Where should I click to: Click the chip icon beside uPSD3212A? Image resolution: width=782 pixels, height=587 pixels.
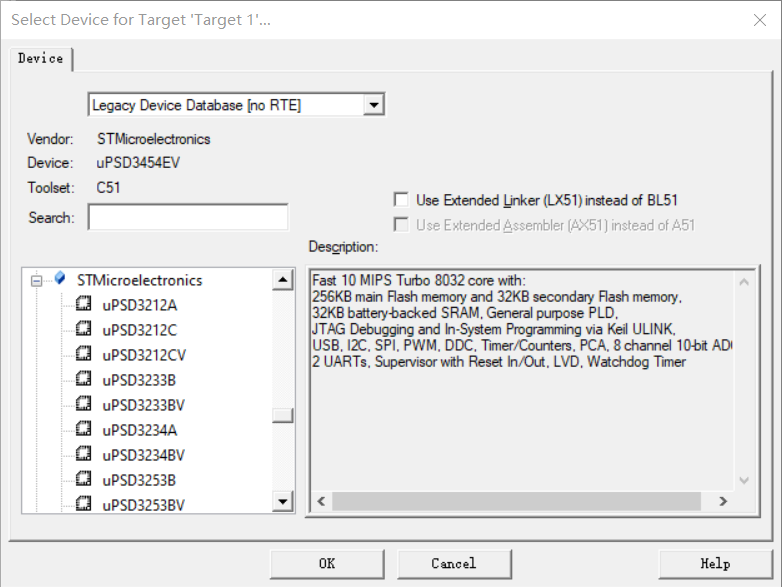coord(84,303)
